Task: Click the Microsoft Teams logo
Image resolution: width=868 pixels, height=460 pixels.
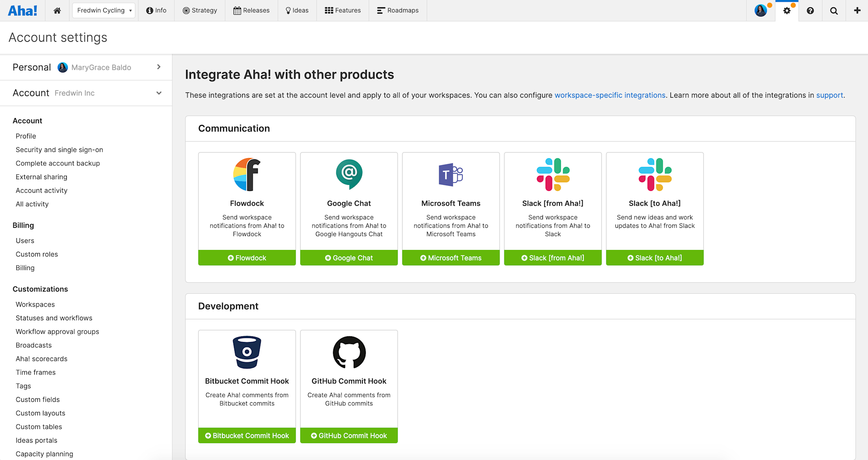Action: [x=450, y=174]
